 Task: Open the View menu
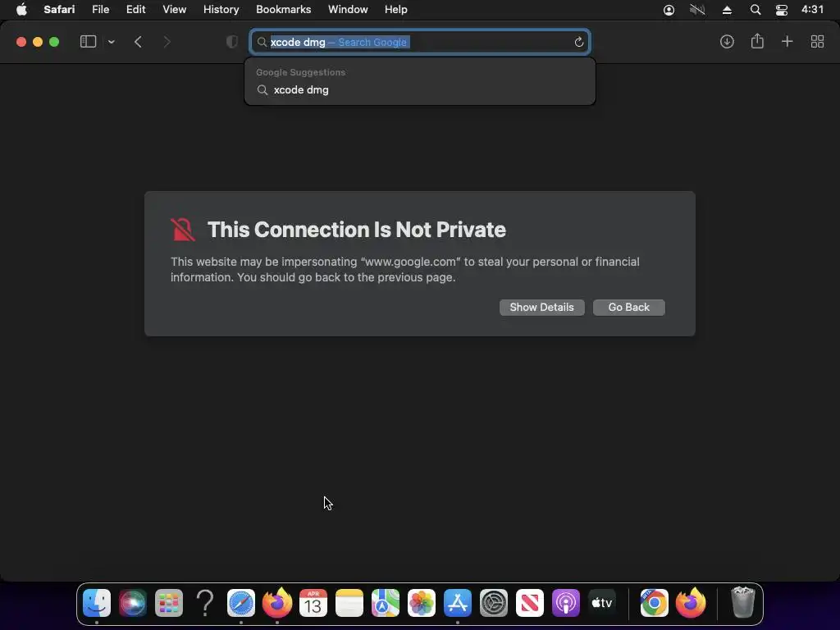(174, 10)
